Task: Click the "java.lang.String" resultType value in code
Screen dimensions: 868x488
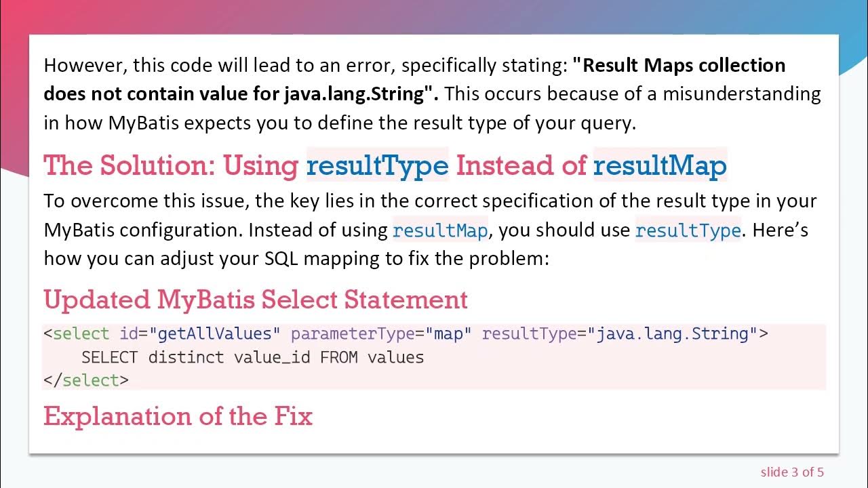Action: (672, 334)
